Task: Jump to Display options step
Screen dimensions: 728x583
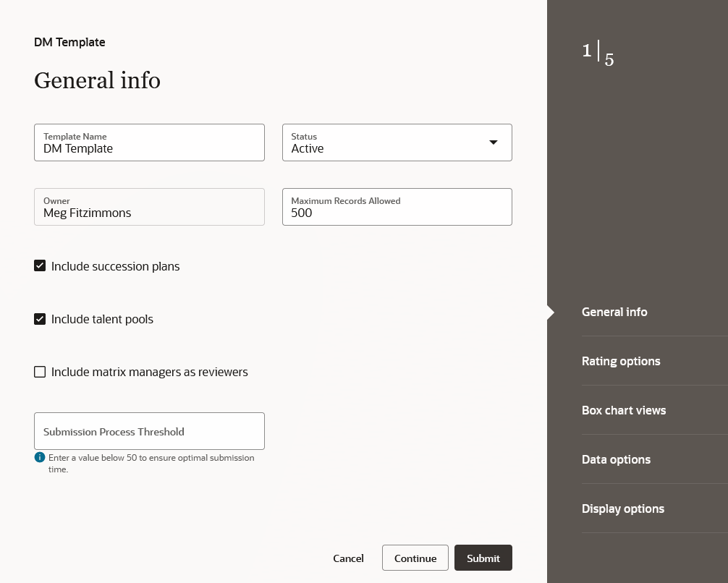Action: [x=622, y=508]
